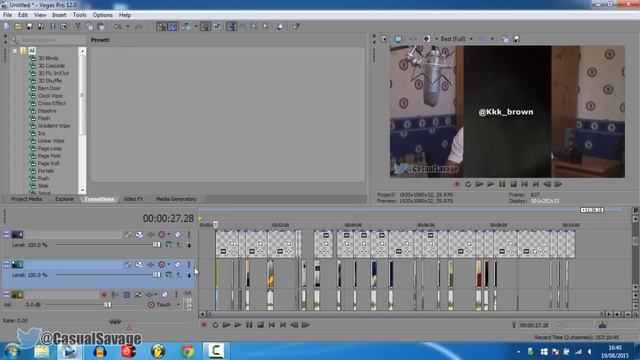Open the Windows Start menu

point(12,351)
